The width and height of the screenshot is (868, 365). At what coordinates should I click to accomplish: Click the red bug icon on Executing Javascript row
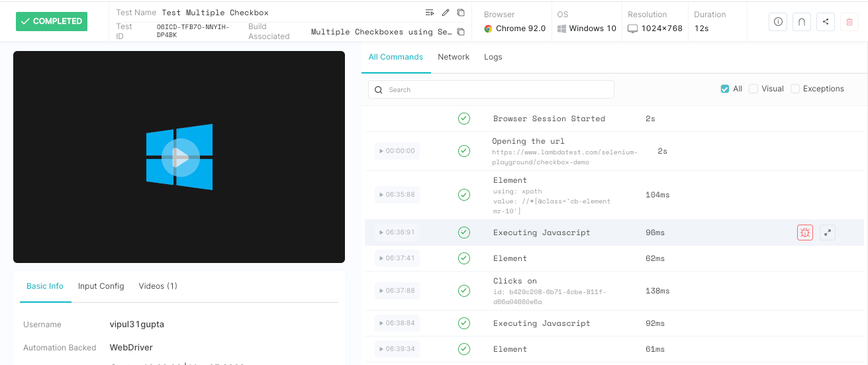click(805, 233)
